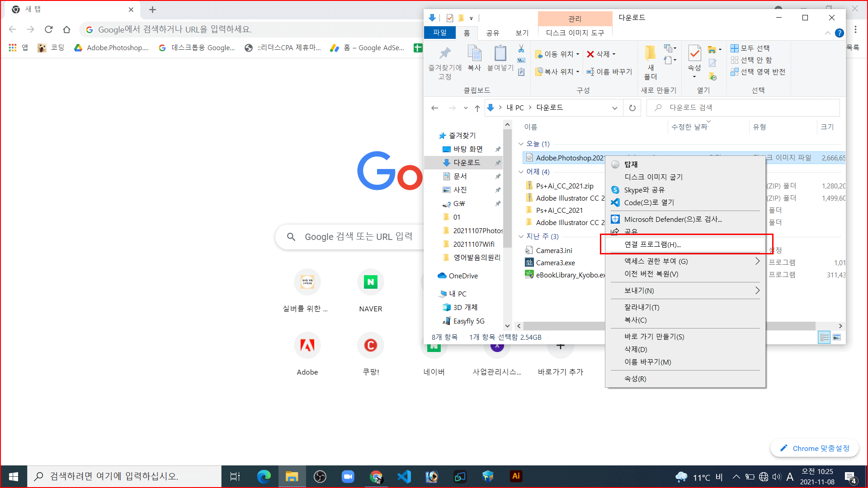Click the Cut scissors icon in ribbon
The image size is (868, 488).
(x=521, y=48)
